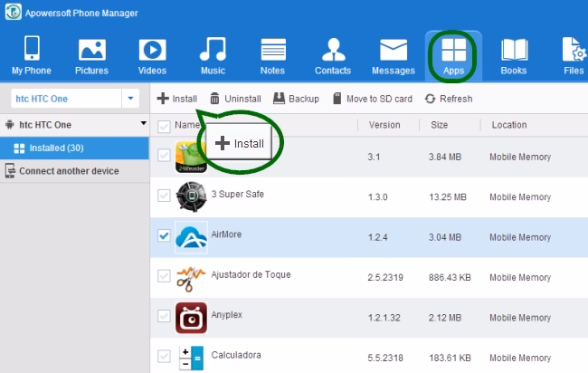This screenshot has height=373, width=588.
Task: Open the My Phone section
Action: [x=32, y=55]
